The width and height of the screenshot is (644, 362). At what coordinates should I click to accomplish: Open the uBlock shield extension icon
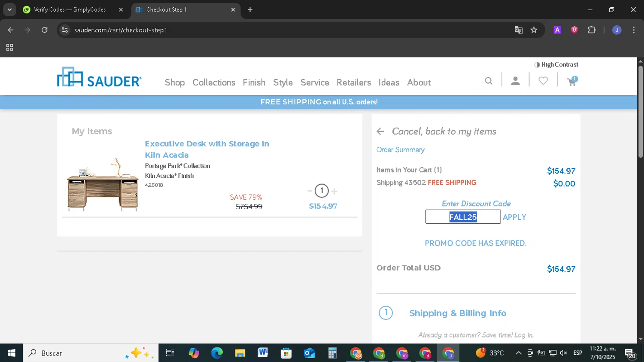click(x=574, y=30)
